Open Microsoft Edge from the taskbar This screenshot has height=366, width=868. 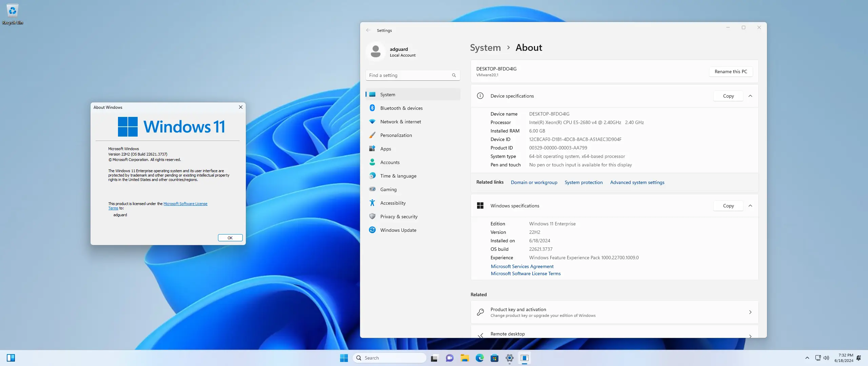[x=479, y=358]
